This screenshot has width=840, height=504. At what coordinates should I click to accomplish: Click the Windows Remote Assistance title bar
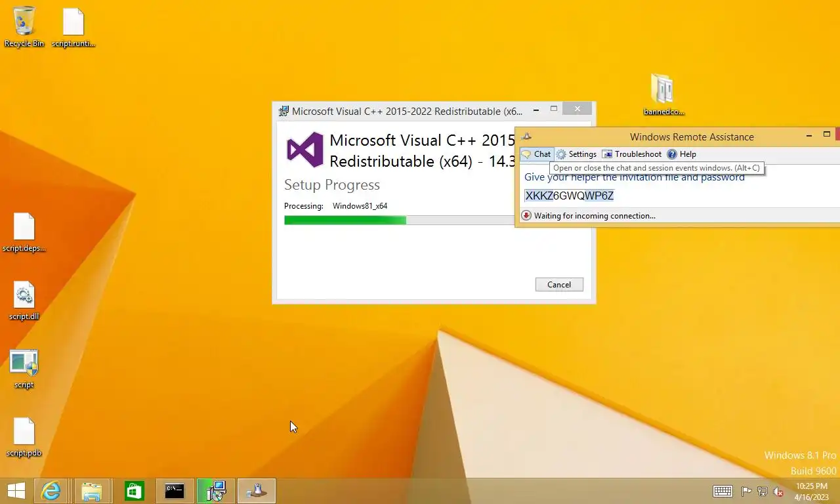coord(692,136)
